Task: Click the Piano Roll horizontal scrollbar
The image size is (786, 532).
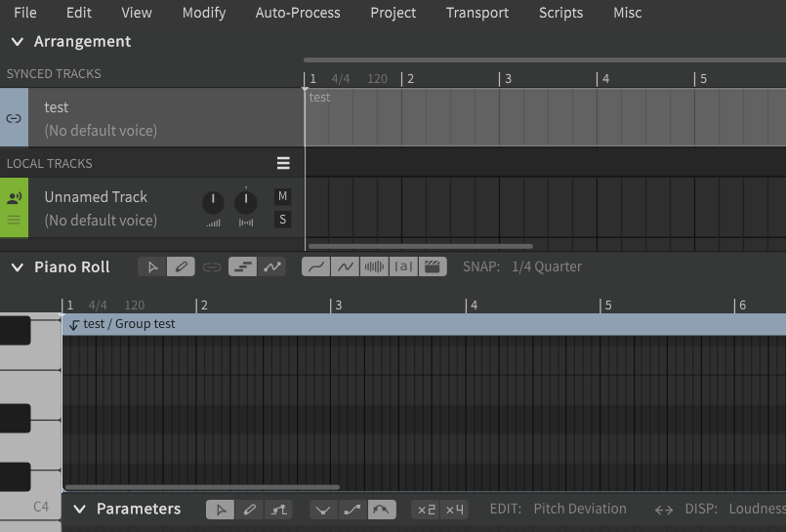Action: tap(202, 487)
